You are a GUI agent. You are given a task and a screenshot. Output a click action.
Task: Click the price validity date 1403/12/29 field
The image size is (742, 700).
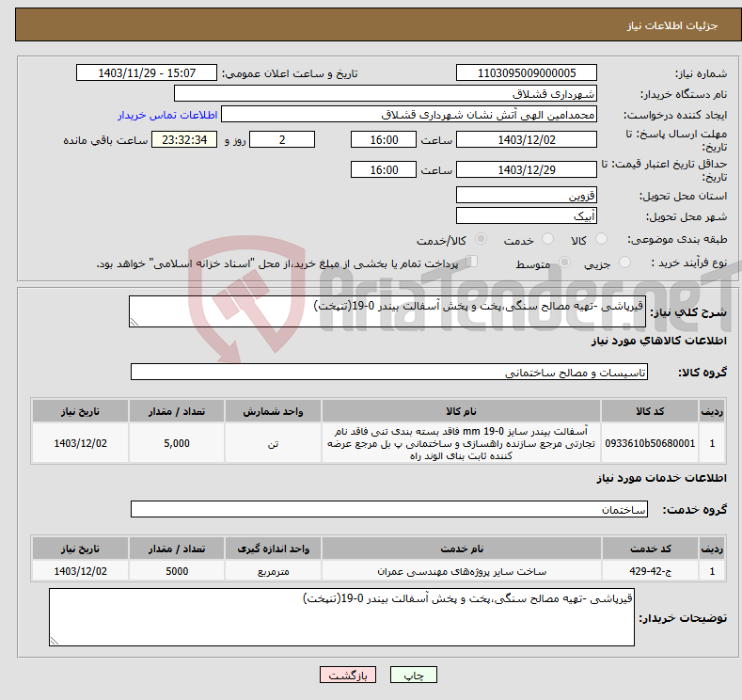527,169
